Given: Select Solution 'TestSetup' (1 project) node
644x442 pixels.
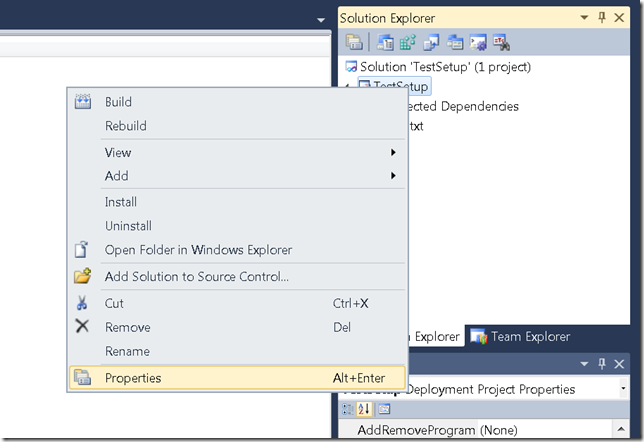Looking at the screenshot, I should [x=439, y=67].
